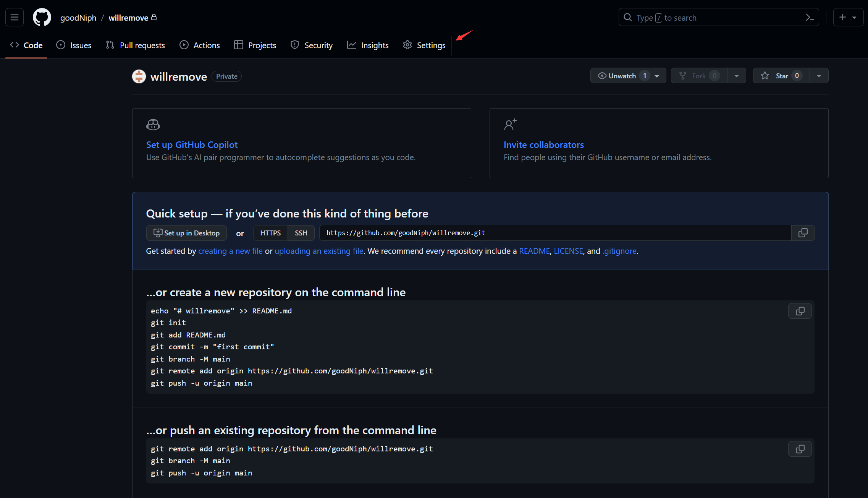The height and width of the screenshot is (498, 868).
Task: Star the willremove repository
Action: coord(781,76)
